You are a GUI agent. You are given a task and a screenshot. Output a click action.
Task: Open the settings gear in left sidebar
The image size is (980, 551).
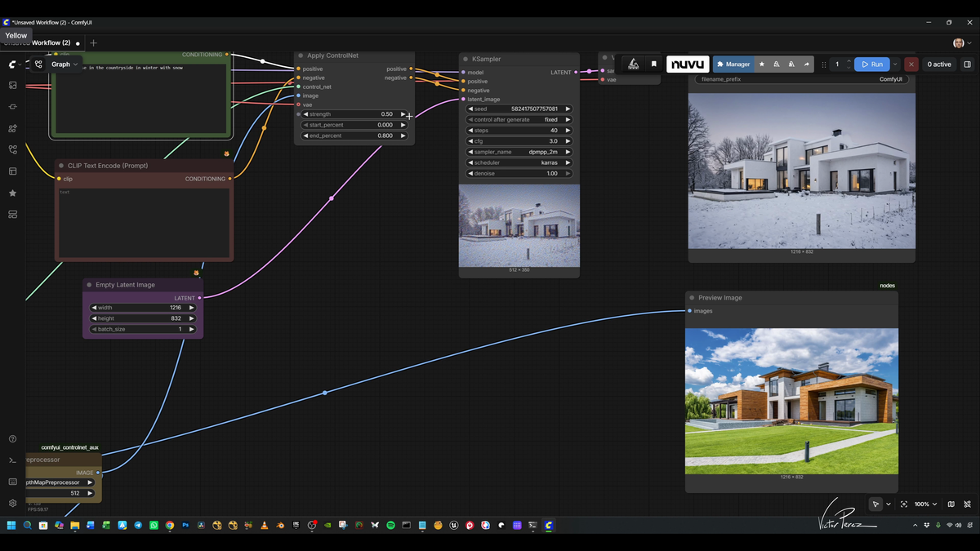pos(12,504)
